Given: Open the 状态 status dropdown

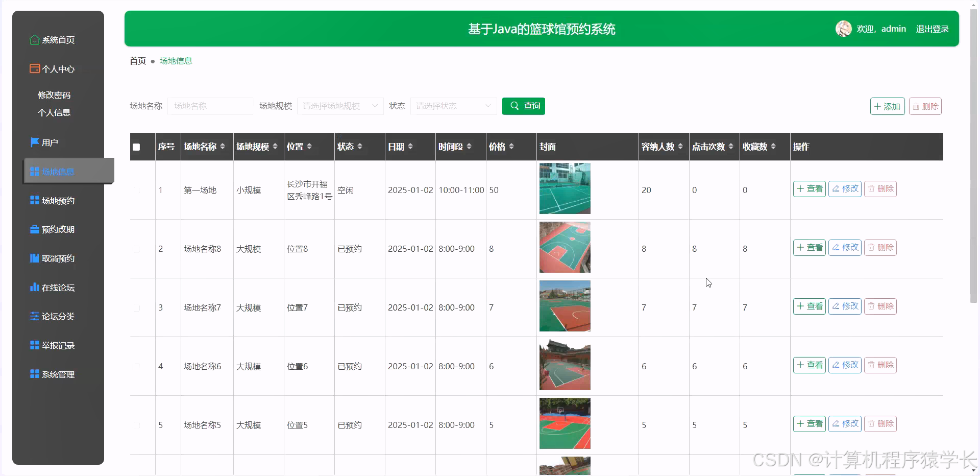Looking at the screenshot, I should 453,106.
